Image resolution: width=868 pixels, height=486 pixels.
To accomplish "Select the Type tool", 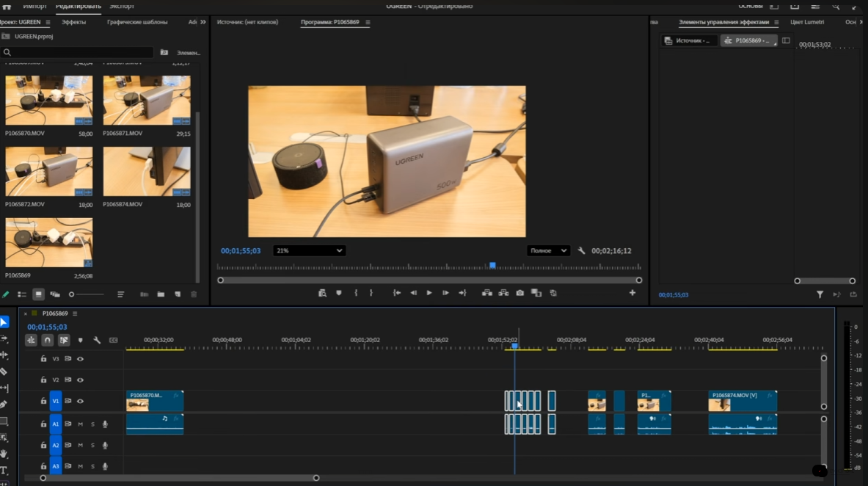I will click(4, 471).
